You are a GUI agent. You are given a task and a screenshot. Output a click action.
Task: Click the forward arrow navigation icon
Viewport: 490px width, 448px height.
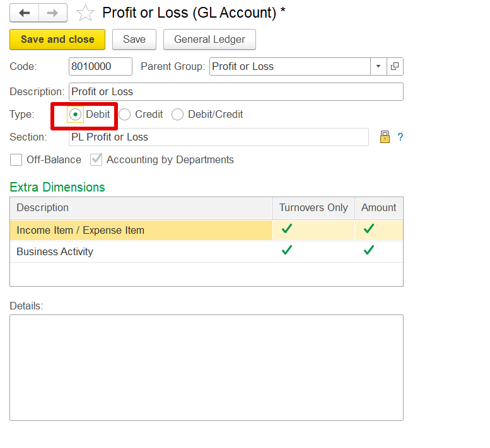tap(53, 13)
